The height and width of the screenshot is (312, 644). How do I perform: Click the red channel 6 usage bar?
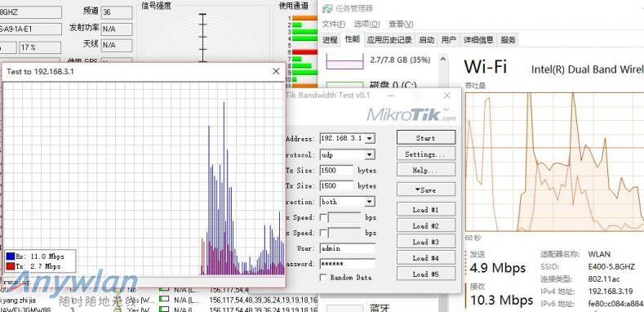tap(304, 52)
